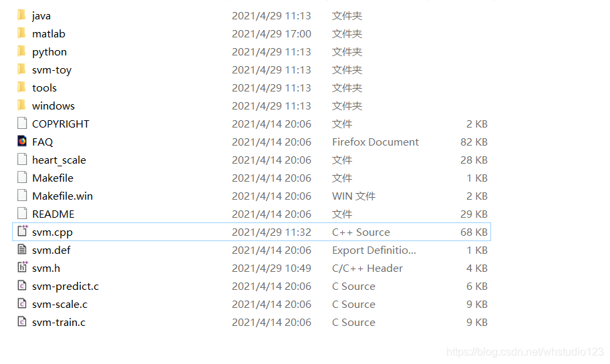Select the windows folder name
Screen dimensions: 610x364
[x=53, y=106]
